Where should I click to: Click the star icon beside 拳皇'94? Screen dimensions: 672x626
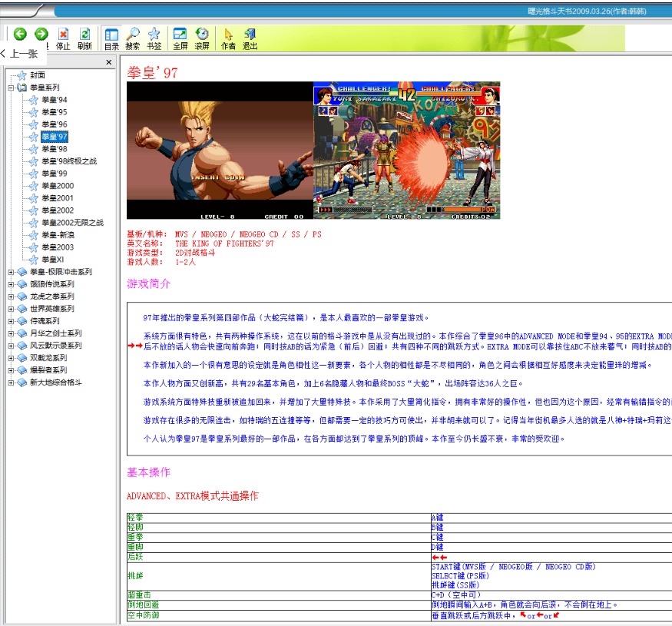pos(34,100)
